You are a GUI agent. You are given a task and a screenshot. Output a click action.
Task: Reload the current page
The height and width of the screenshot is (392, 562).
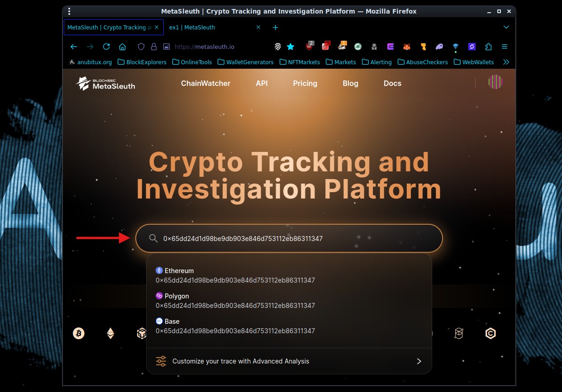point(106,47)
